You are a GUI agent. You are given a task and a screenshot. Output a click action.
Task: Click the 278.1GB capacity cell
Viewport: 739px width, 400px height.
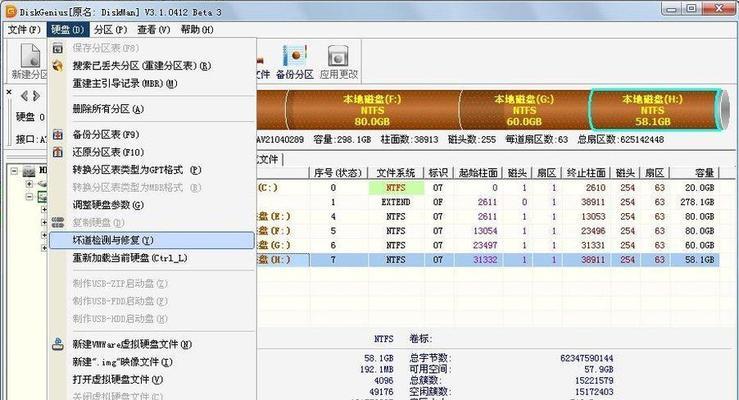coord(697,202)
